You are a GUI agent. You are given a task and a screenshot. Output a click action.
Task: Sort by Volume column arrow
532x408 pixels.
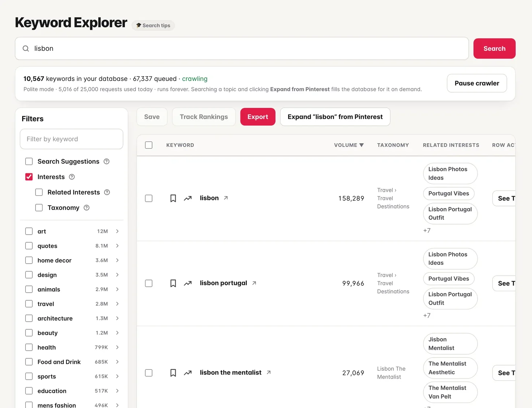click(x=361, y=145)
